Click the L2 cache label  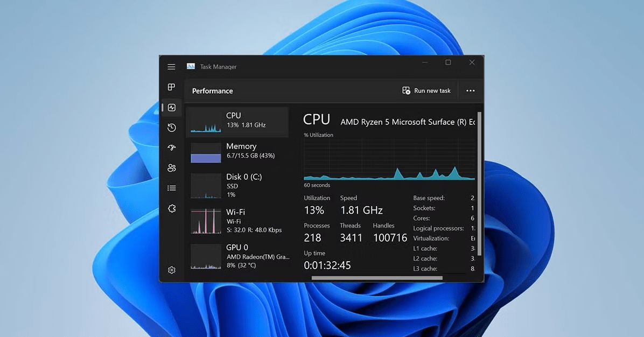point(425,258)
